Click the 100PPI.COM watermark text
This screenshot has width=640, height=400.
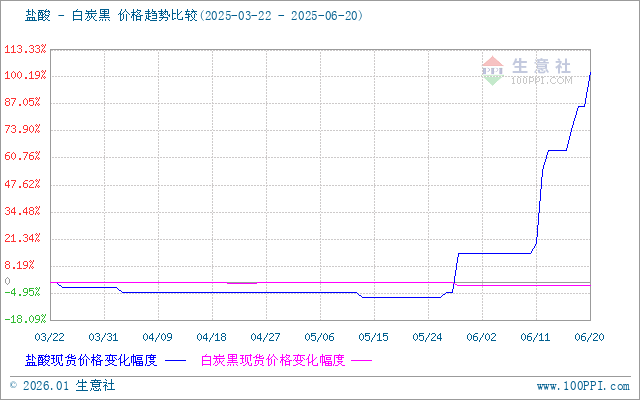[542, 80]
